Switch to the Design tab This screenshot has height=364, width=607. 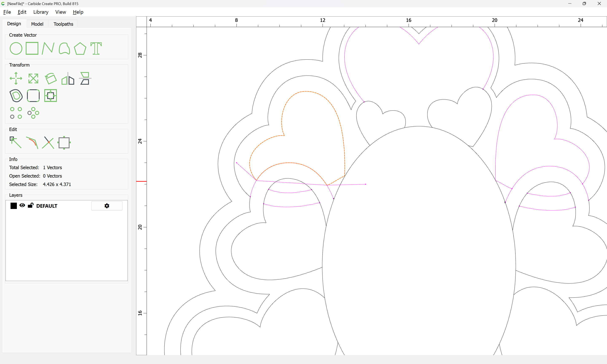click(14, 24)
